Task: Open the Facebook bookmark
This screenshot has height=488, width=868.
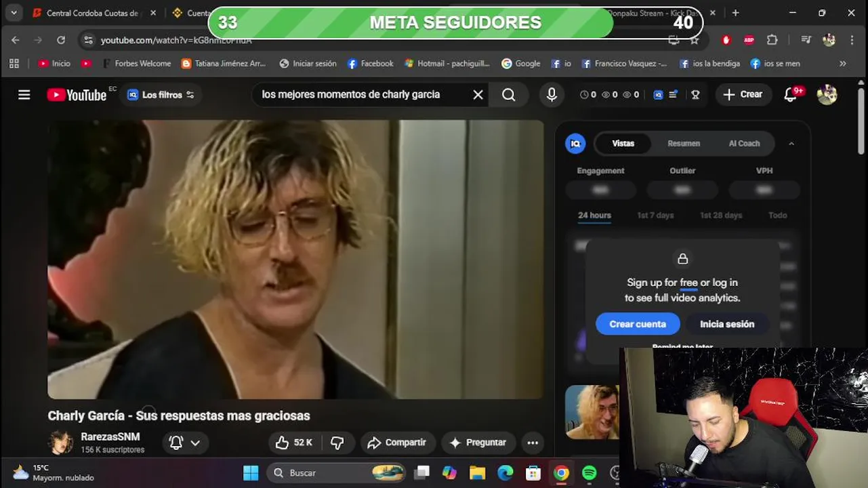Action: click(370, 63)
